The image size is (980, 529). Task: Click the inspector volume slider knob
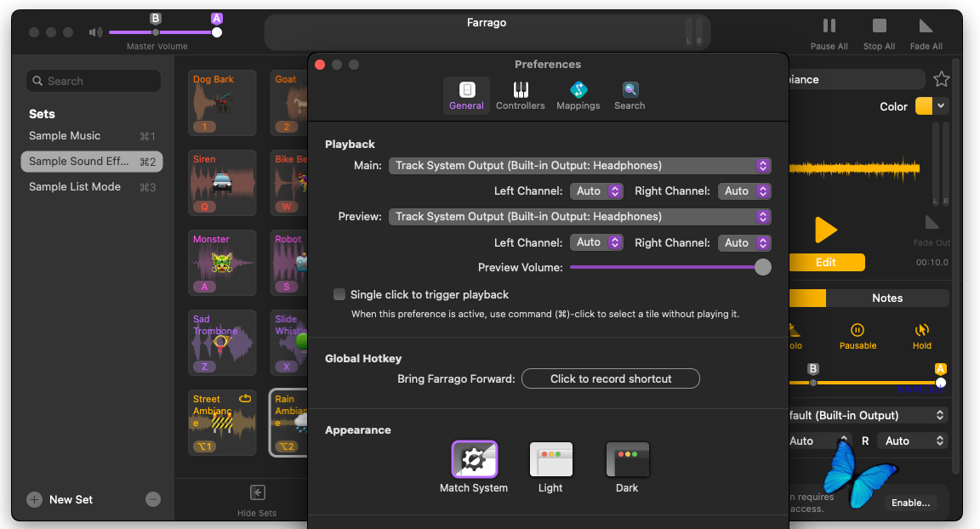(x=941, y=383)
